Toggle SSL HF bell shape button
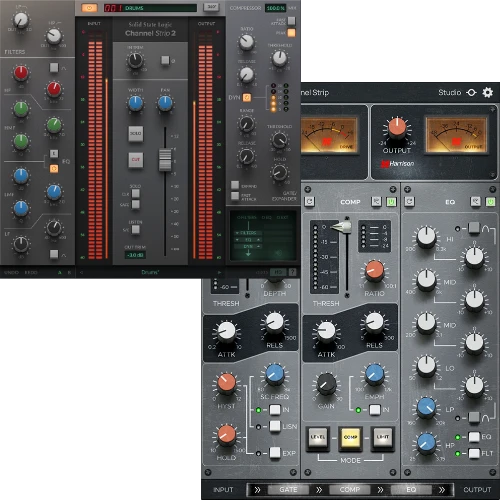The width and height of the screenshot is (500, 500). [54, 68]
